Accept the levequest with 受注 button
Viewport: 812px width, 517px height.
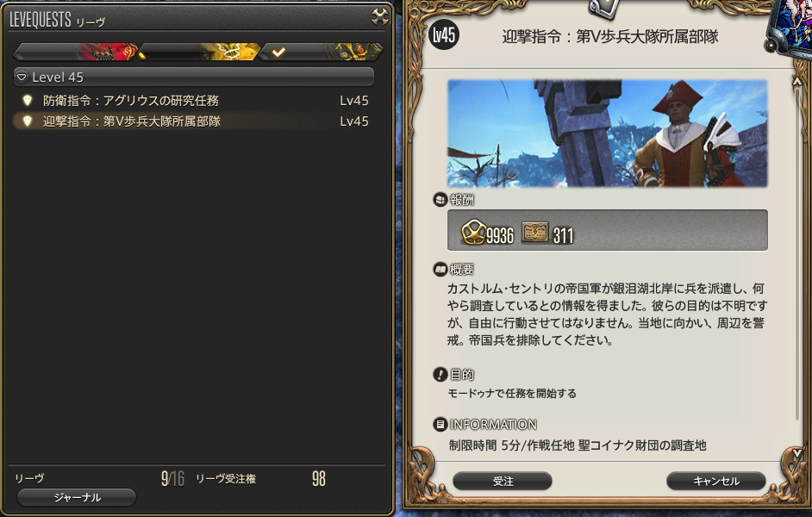tap(503, 481)
